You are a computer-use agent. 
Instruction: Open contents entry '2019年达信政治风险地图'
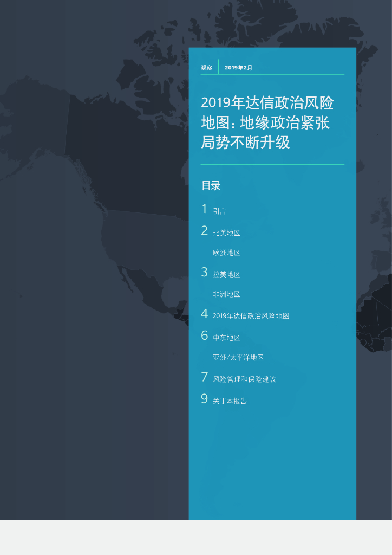click(x=251, y=316)
